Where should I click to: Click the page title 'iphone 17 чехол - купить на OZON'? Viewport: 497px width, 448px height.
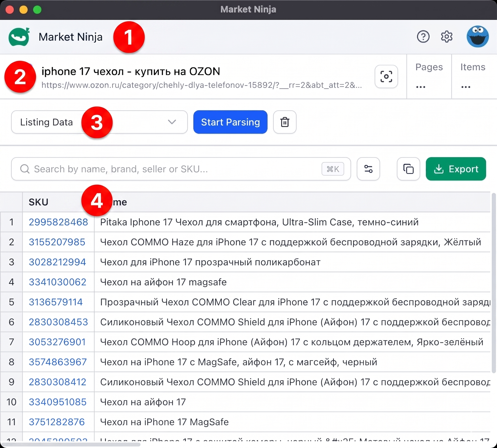pyautogui.click(x=131, y=71)
